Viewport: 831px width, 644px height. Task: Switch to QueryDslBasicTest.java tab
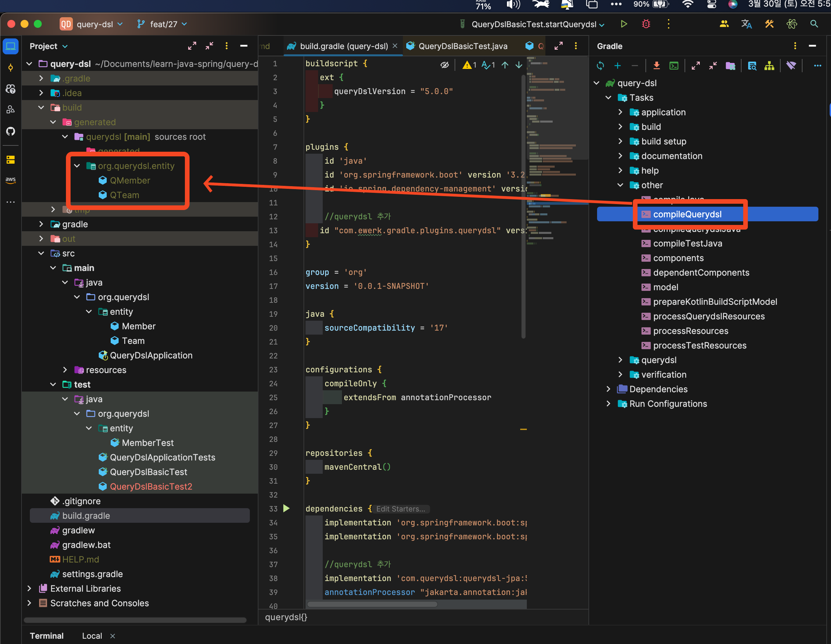pyautogui.click(x=462, y=46)
